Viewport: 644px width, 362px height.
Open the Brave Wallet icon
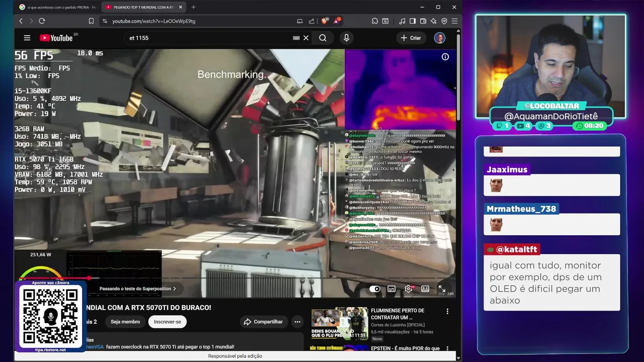tap(423, 21)
